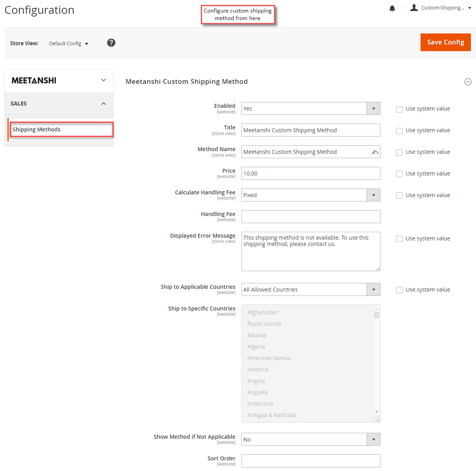The width and height of the screenshot is (476, 471).
Task: Open the Store View Default Config dropdown
Action: coord(68,43)
